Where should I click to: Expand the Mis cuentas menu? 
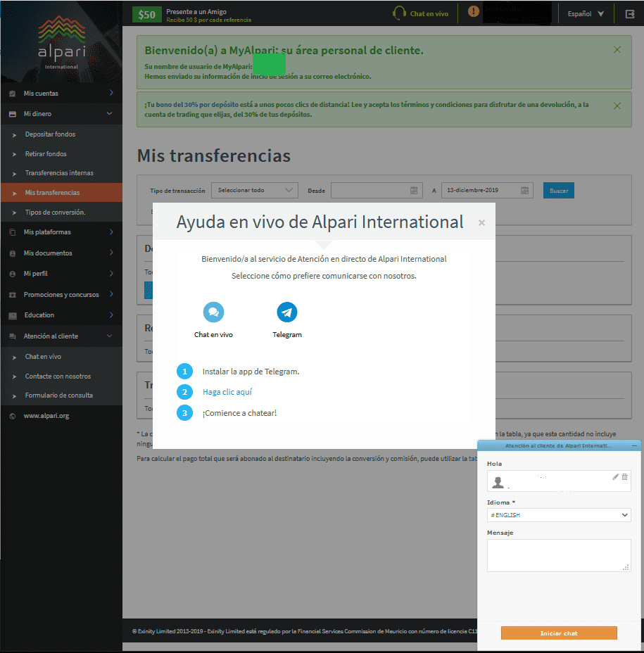(61, 94)
